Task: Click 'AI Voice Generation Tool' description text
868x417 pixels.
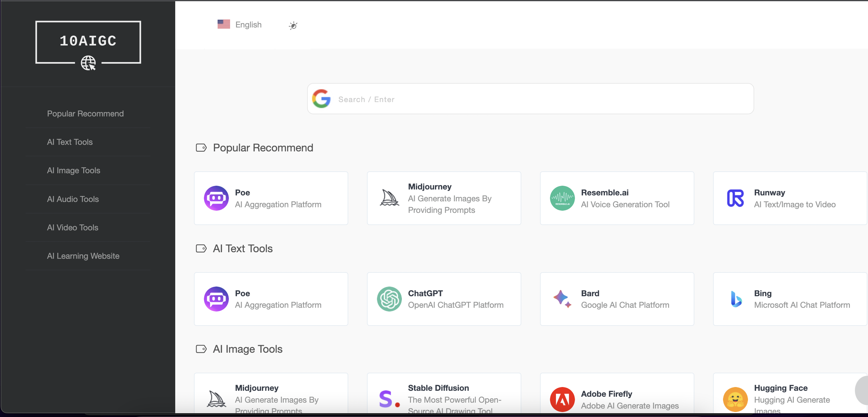Action: (625, 204)
